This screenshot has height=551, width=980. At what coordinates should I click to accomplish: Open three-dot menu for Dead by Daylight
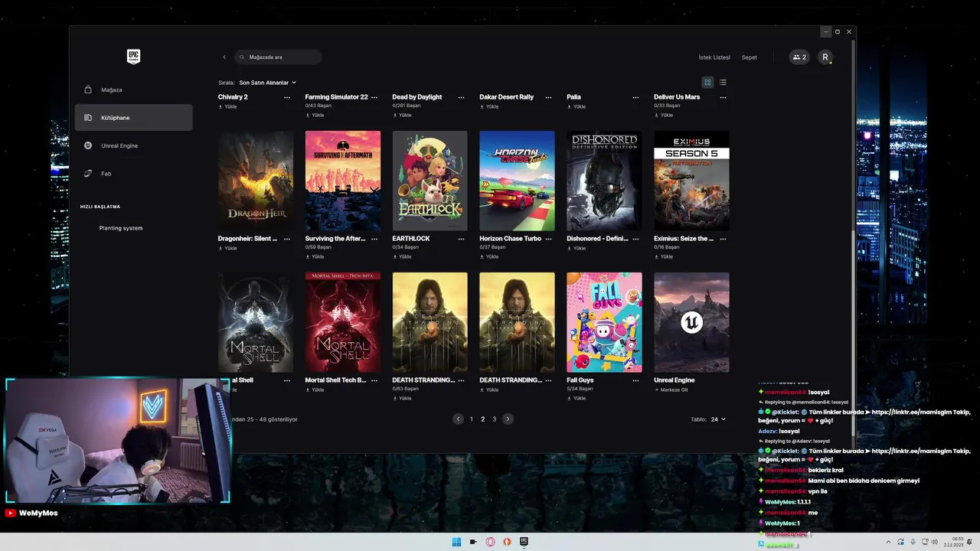tap(461, 97)
